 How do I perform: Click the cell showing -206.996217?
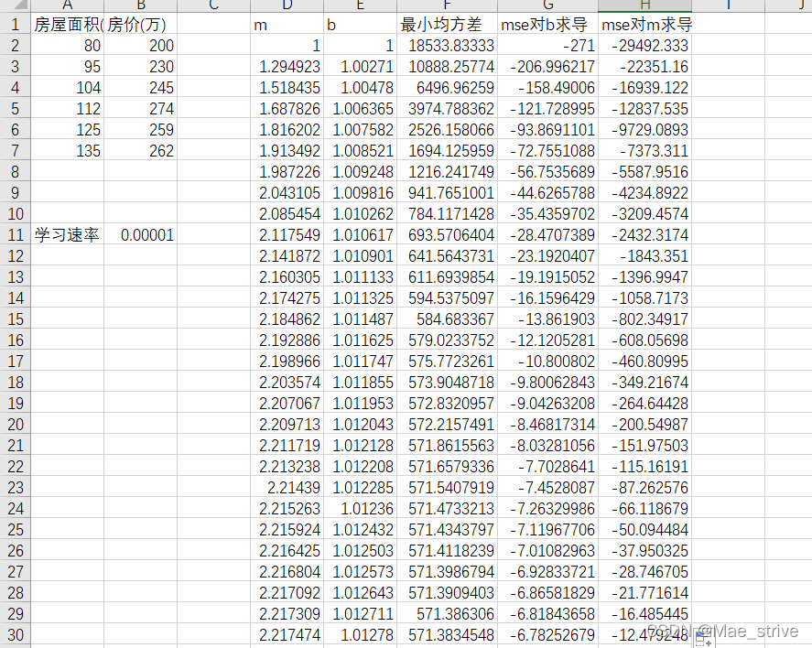click(x=547, y=67)
